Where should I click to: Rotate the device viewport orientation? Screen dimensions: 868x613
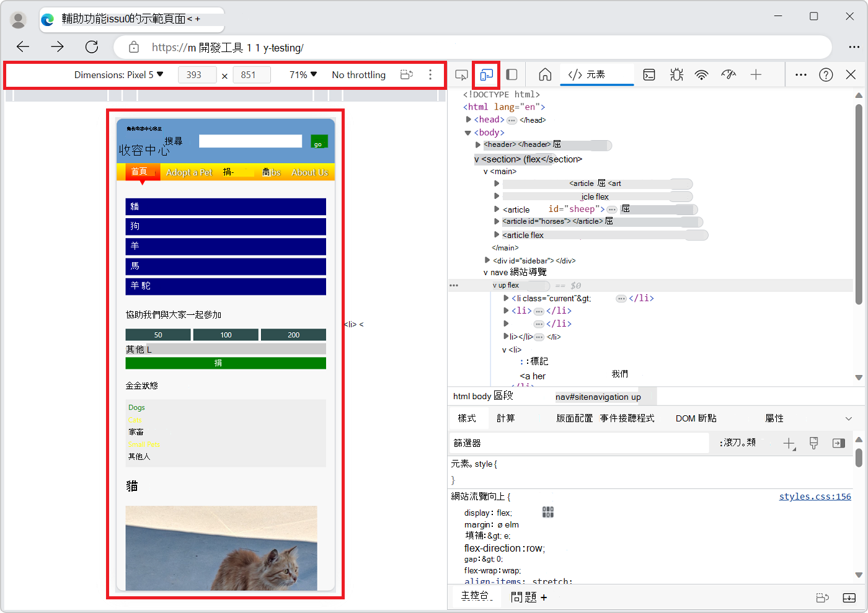point(406,74)
